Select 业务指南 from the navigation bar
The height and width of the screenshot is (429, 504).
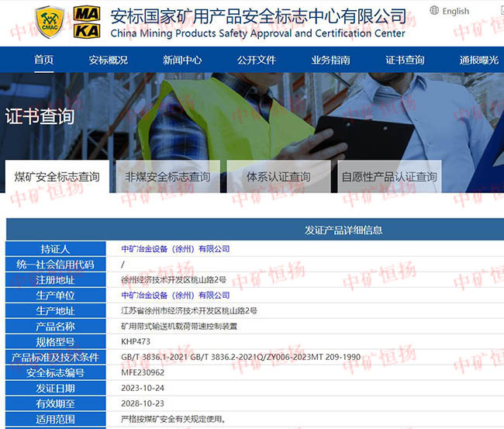tap(331, 60)
